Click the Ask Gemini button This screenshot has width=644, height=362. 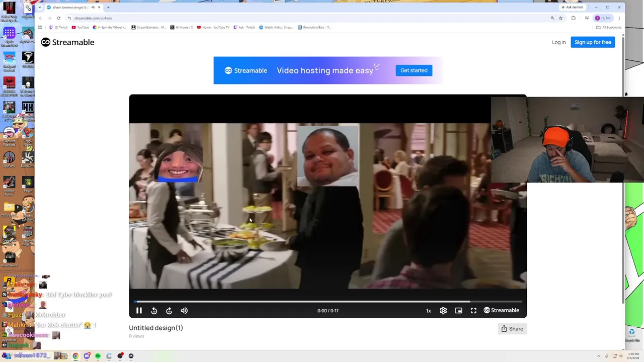[573, 8]
